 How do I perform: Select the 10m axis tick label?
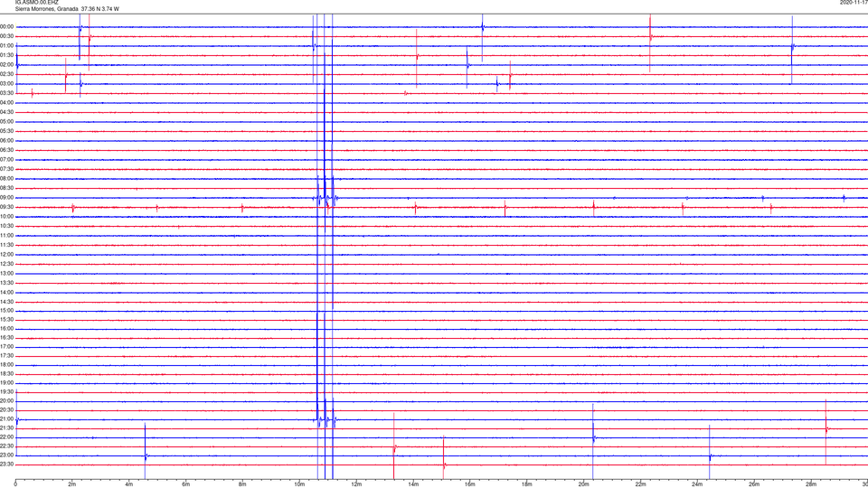click(x=299, y=484)
